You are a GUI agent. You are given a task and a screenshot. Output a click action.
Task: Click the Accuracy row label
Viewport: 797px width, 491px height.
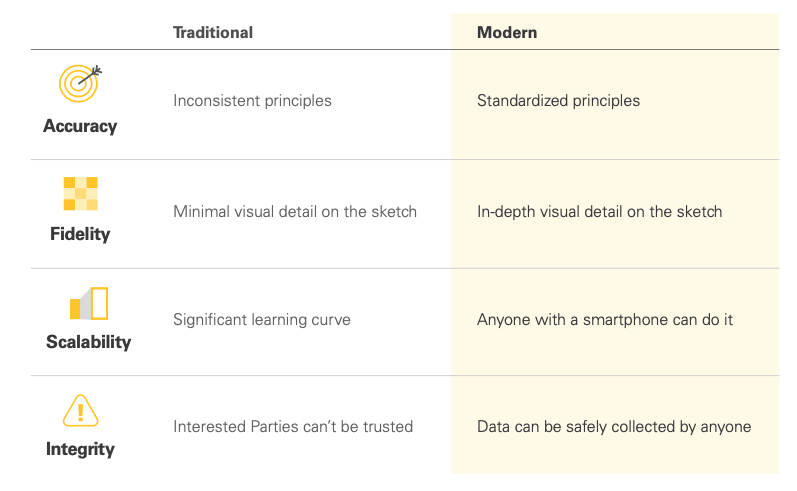(x=80, y=126)
